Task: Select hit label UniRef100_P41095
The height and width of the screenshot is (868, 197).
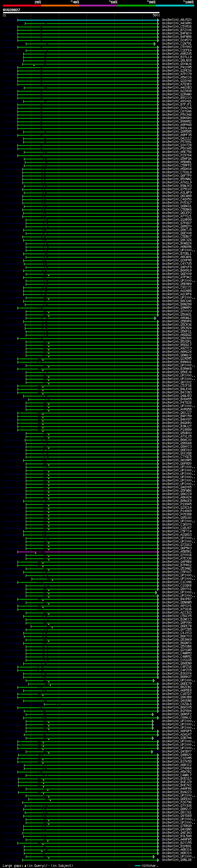Action: point(177,67)
